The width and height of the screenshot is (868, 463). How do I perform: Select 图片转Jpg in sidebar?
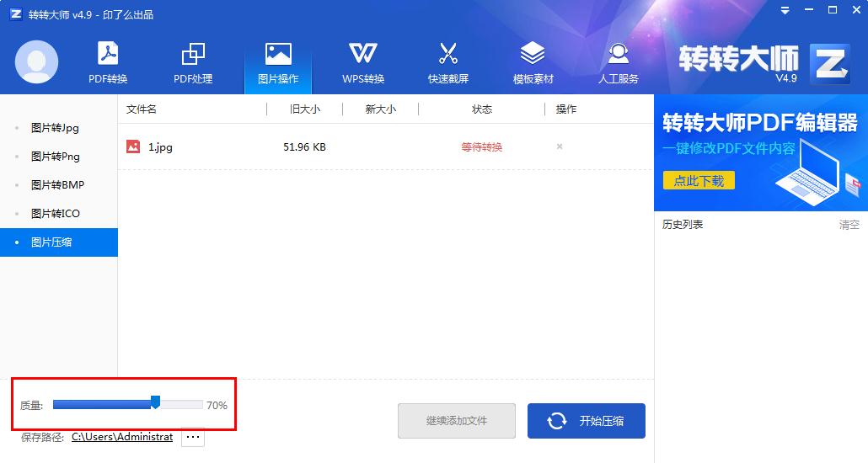click(x=59, y=128)
